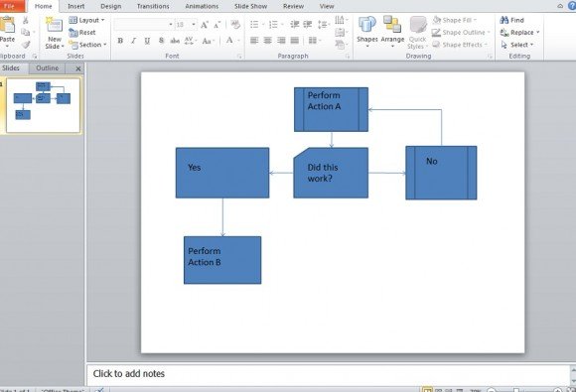Apply bullet list formatting
Image resolution: width=576 pixels, height=392 pixels.
[x=254, y=25]
